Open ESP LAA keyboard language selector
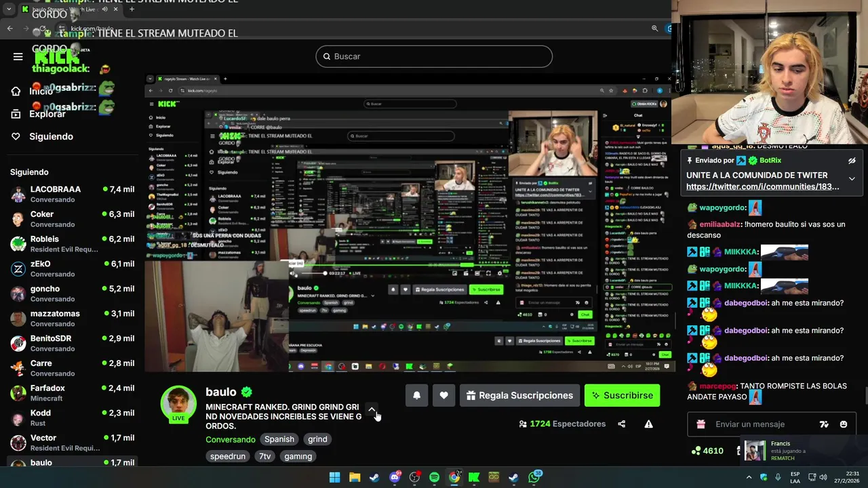Viewport: 868px width, 488px height. click(x=795, y=477)
